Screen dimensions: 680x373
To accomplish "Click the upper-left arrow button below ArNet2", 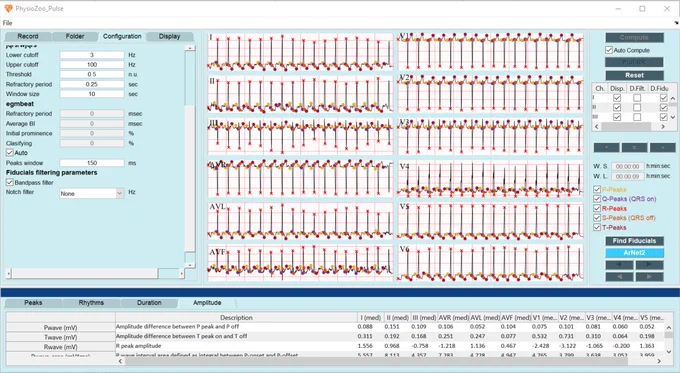I will [619, 265].
